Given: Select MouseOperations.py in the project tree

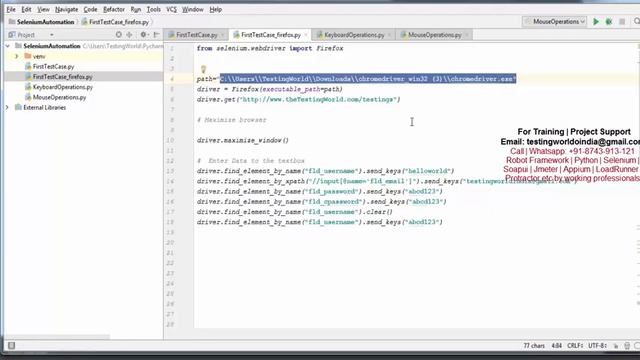Looking at the screenshot, I should (60, 97).
